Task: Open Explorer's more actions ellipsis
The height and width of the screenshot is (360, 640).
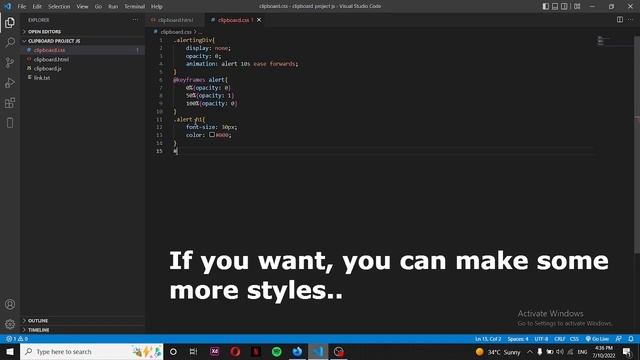Action: pyautogui.click(x=135, y=20)
